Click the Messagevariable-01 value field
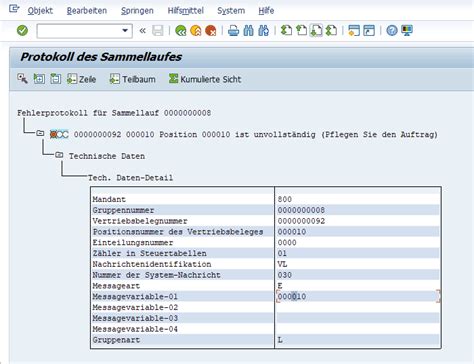474x364 pixels. click(358, 297)
